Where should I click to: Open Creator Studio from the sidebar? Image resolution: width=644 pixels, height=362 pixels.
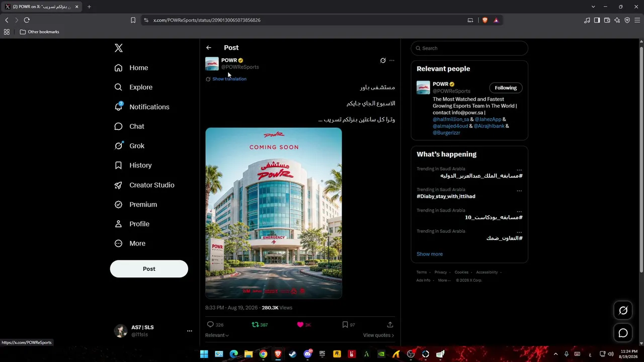144,185
